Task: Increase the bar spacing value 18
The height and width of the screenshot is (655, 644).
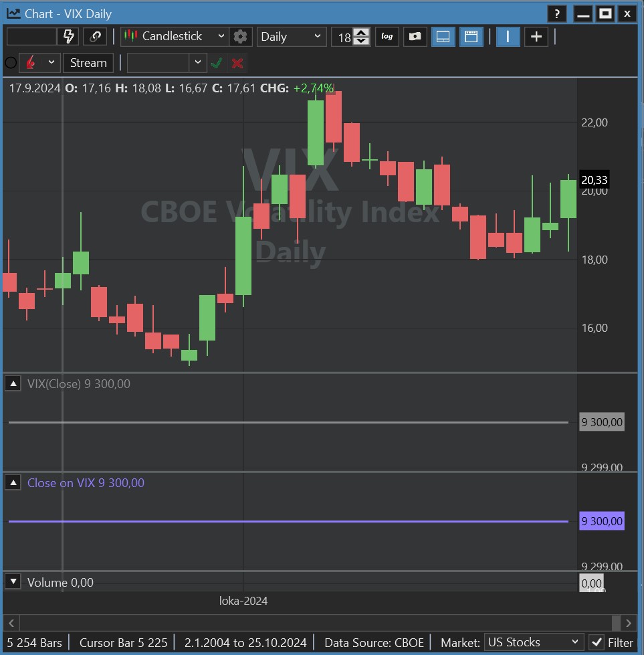Action: (x=361, y=32)
